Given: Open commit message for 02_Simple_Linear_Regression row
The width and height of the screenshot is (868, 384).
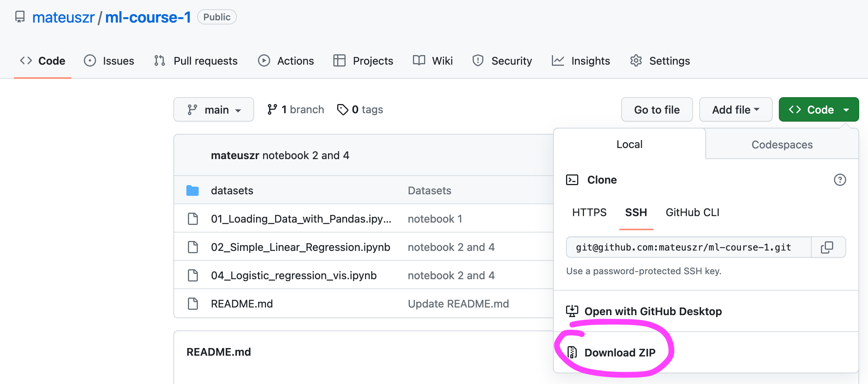Looking at the screenshot, I should [451, 247].
